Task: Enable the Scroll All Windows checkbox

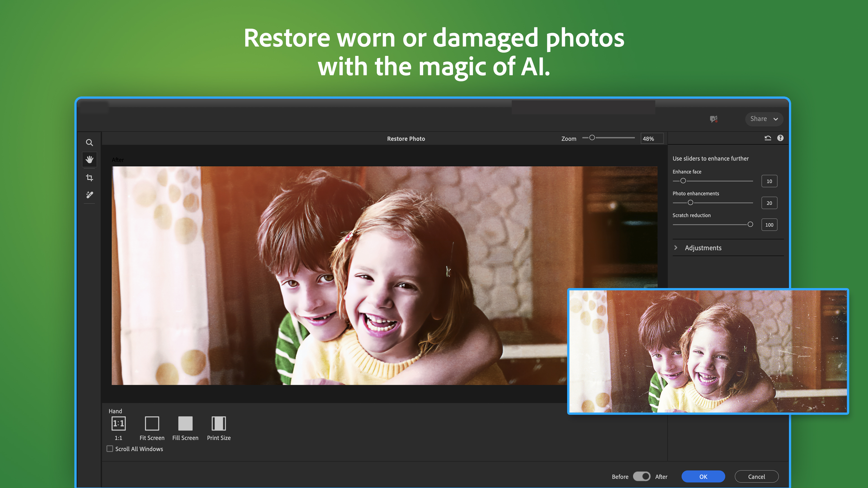Action: (x=109, y=449)
